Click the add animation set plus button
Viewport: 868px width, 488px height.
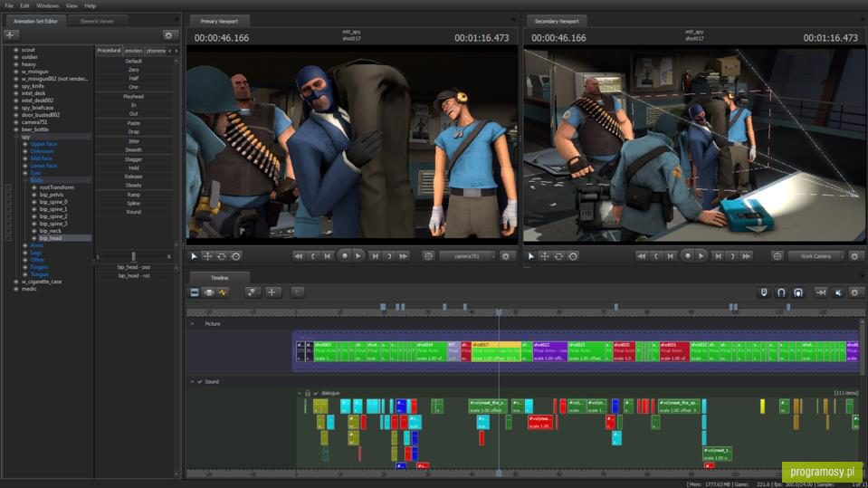(x=10, y=35)
